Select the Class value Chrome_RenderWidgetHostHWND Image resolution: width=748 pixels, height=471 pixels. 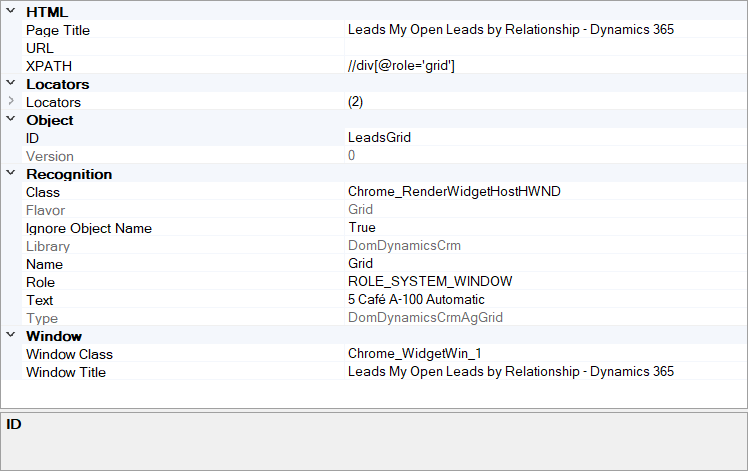tap(454, 192)
